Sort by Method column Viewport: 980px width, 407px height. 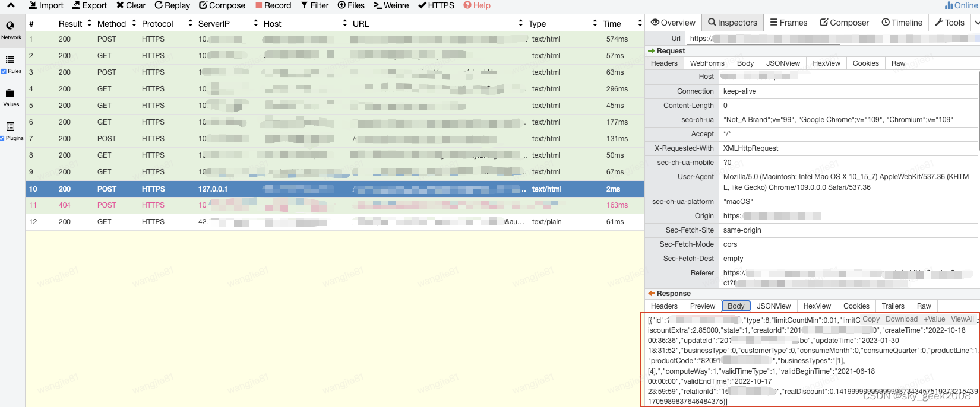point(116,24)
